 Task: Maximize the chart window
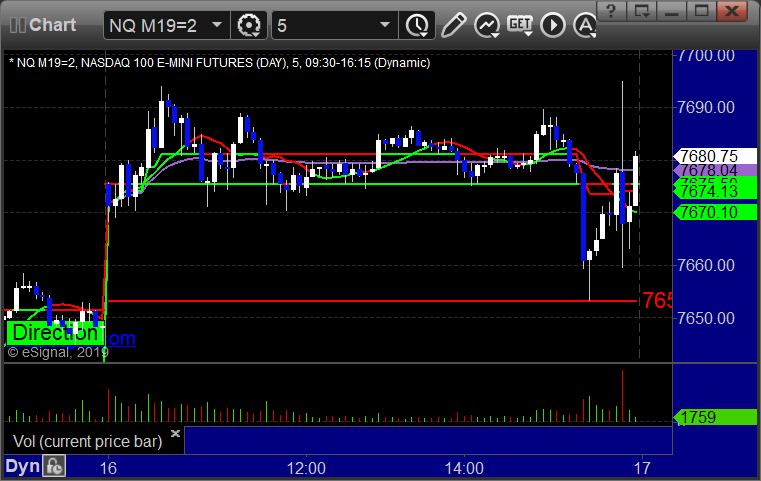701,11
